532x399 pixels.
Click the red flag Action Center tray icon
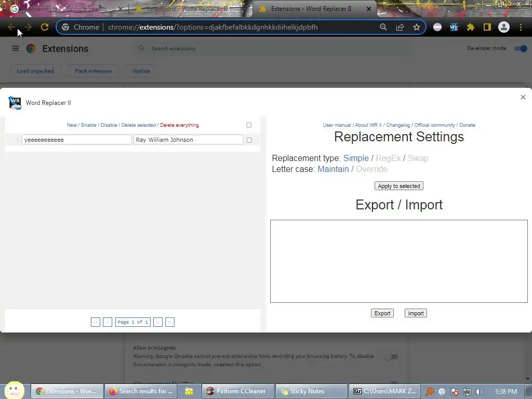click(454, 392)
